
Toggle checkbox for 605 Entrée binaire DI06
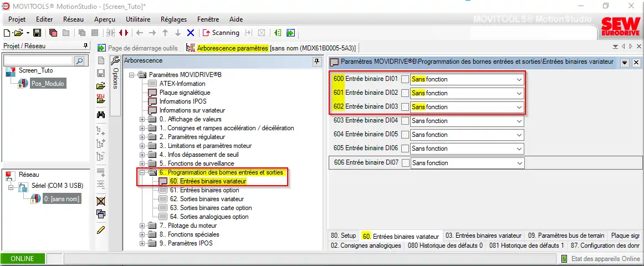405,149
